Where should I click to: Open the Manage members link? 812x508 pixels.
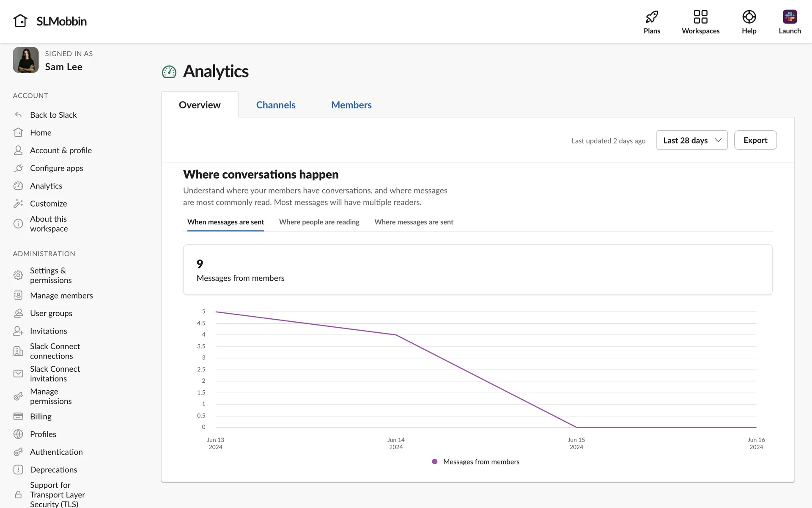(61, 295)
